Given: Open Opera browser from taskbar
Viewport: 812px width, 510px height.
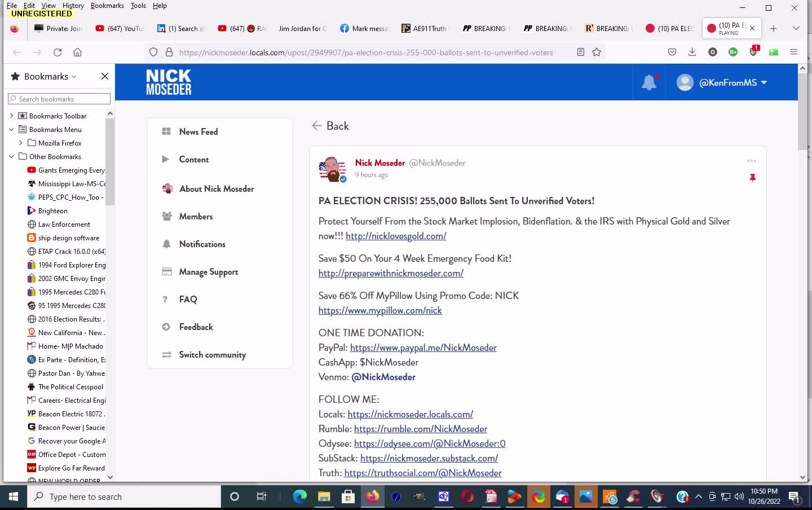Looking at the screenshot, I should coord(467,496).
